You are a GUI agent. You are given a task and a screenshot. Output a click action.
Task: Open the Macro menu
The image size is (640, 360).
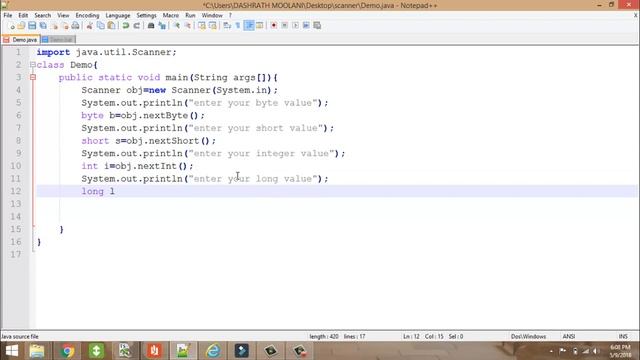pos(171,15)
